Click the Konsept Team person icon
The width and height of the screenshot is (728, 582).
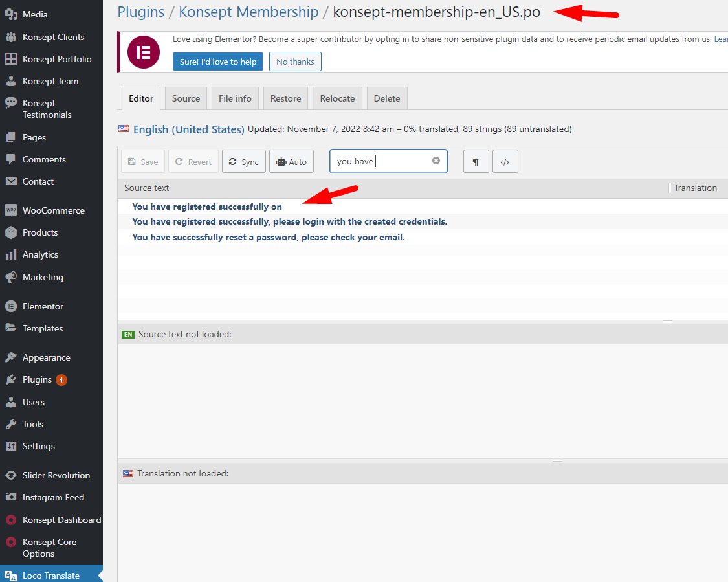tap(11, 82)
